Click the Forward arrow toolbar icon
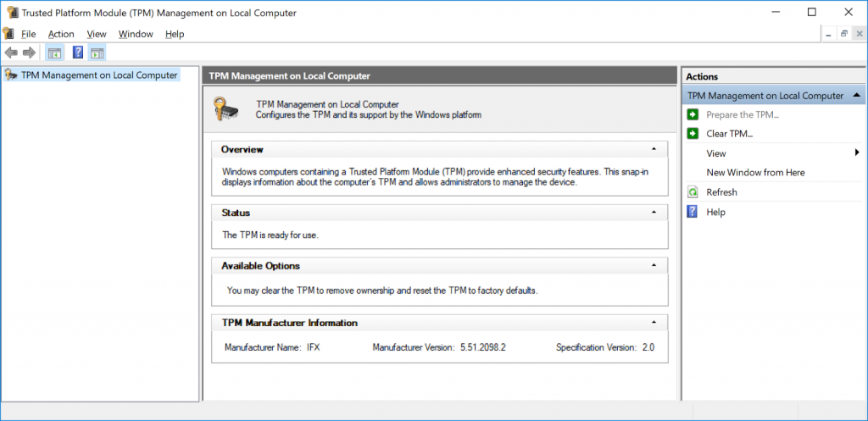 point(30,53)
